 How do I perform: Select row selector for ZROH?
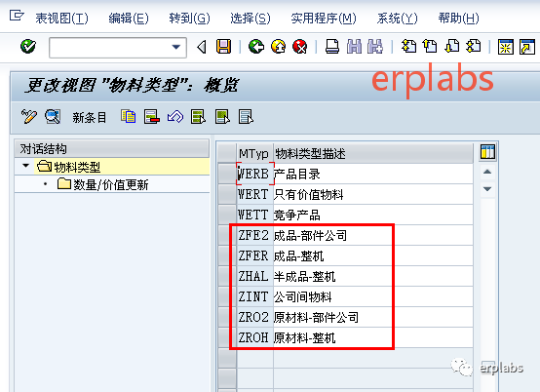point(227,338)
